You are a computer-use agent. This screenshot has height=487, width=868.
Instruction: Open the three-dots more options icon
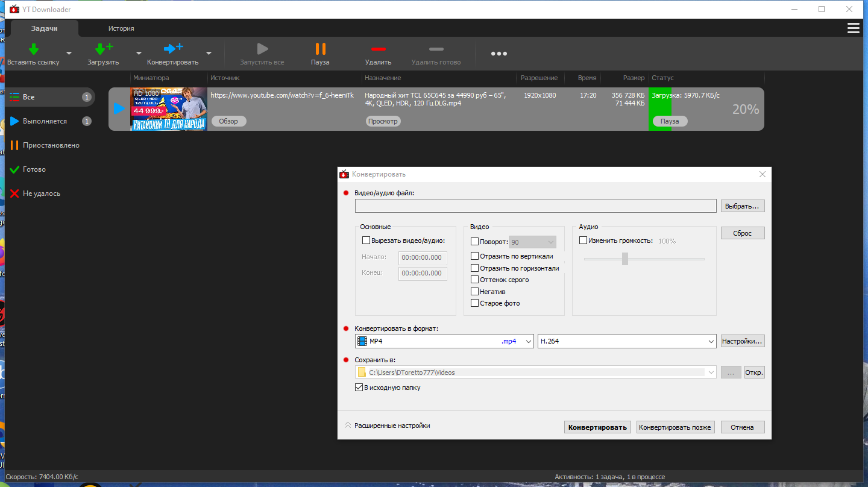click(x=498, y=54)
